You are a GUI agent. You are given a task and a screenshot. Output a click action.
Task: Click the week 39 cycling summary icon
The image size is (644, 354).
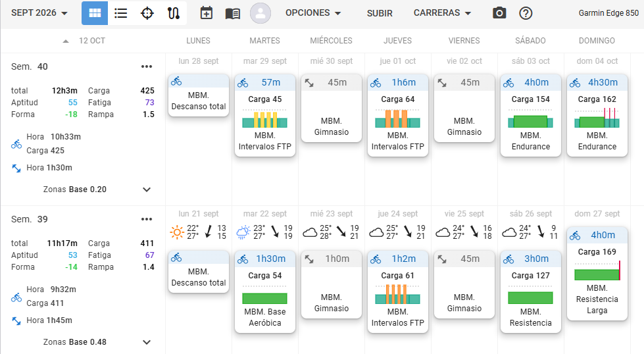coord(16,297)
